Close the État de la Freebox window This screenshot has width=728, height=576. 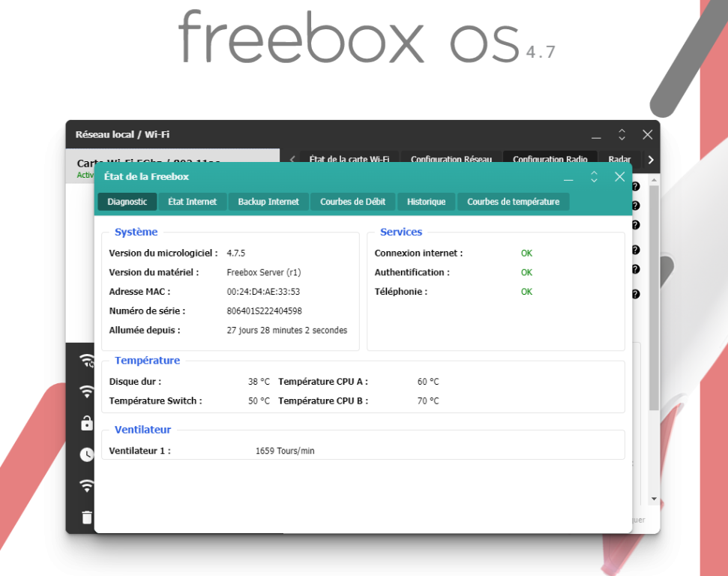[619, 176]
